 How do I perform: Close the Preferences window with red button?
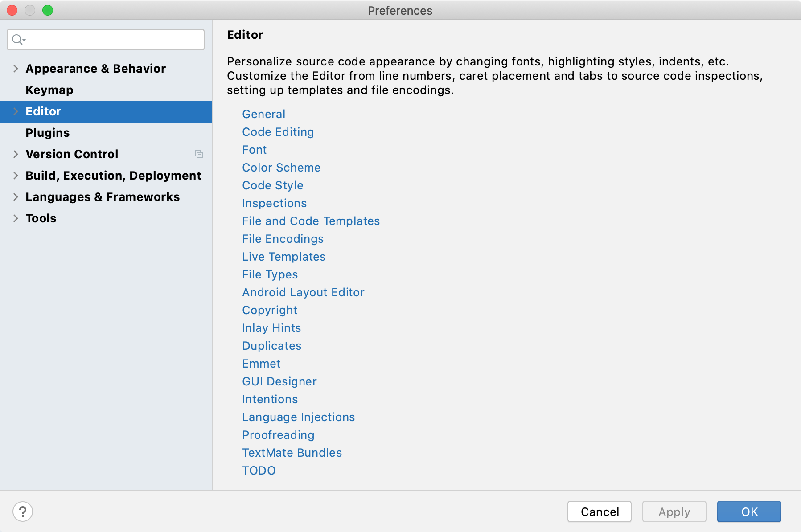(12, 10)
